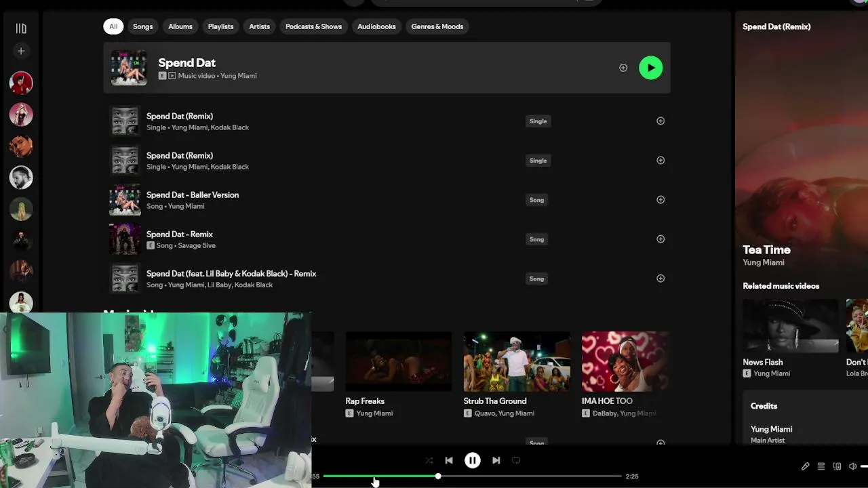
Task: Open Spend Dat (feat. Lil Baby & Kodak Black) - Remix
Action: 231,274
